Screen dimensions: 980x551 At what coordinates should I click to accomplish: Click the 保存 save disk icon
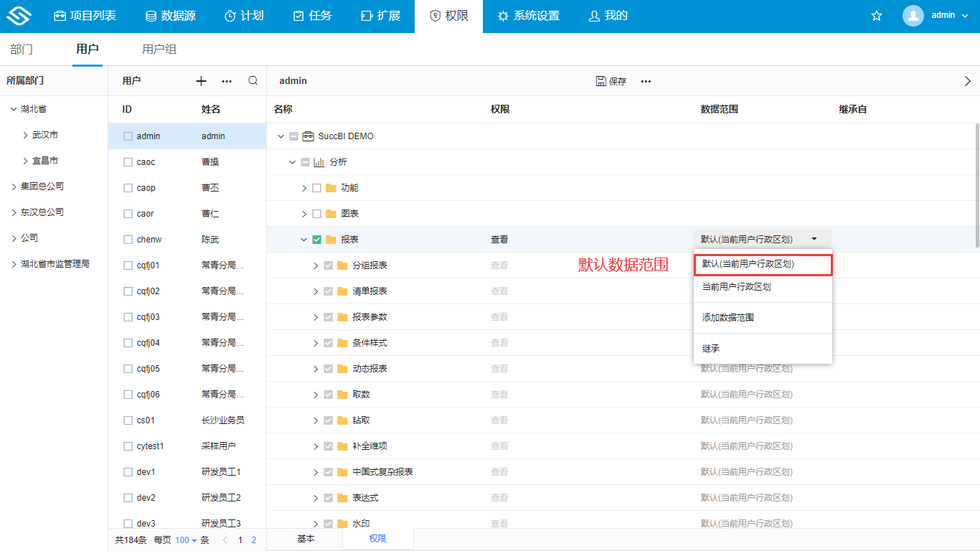point(600,80)
